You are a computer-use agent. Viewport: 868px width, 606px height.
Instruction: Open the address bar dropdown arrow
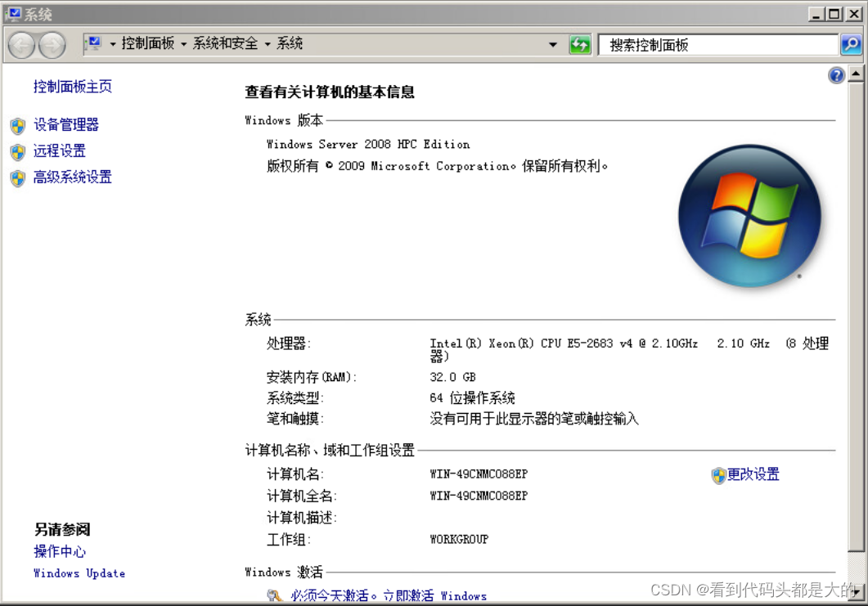click(553, 44)
